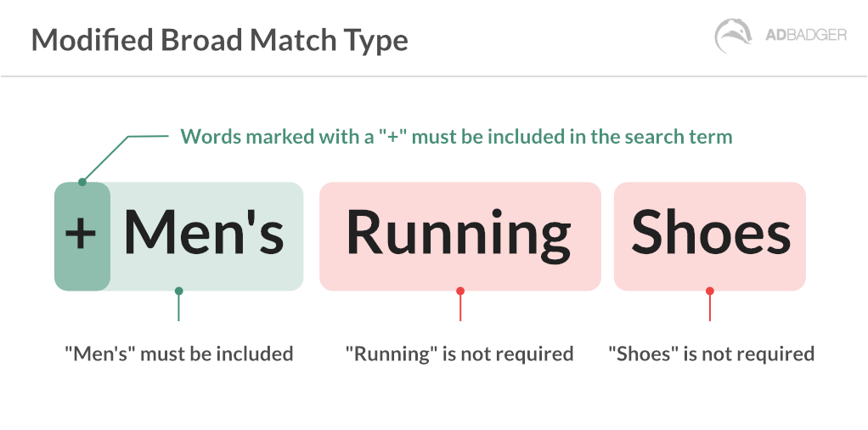Image resolution: width=868 pixels, height=430 pixels.
Task: Click the green vertical line under Men's
Action: (178, 308)
